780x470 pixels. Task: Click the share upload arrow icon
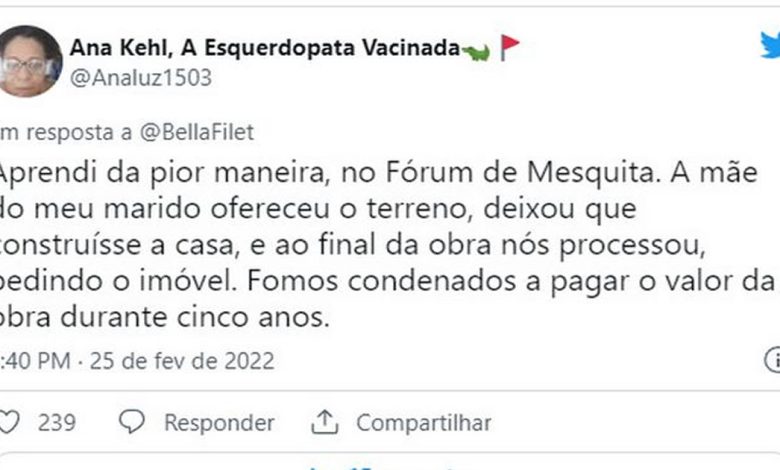[325, 422]
